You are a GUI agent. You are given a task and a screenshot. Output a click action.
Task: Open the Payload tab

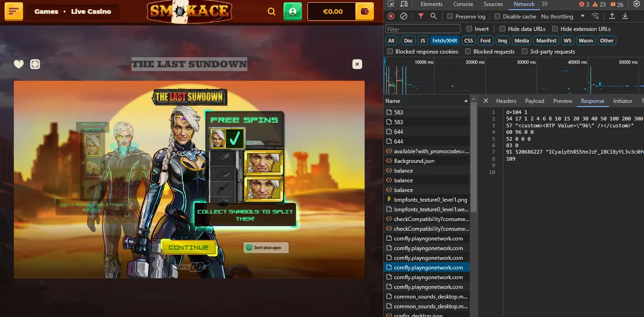(535, 101)
